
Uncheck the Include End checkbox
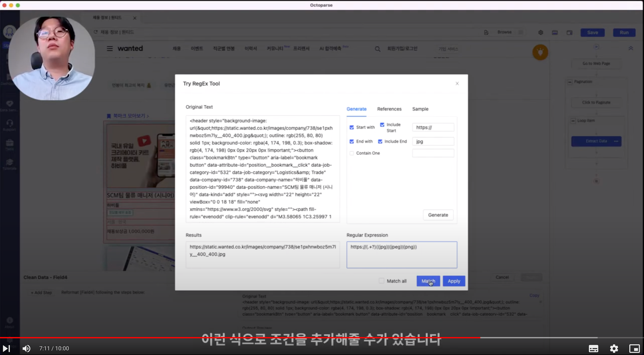pyautogui.click(x=380, y=142)
